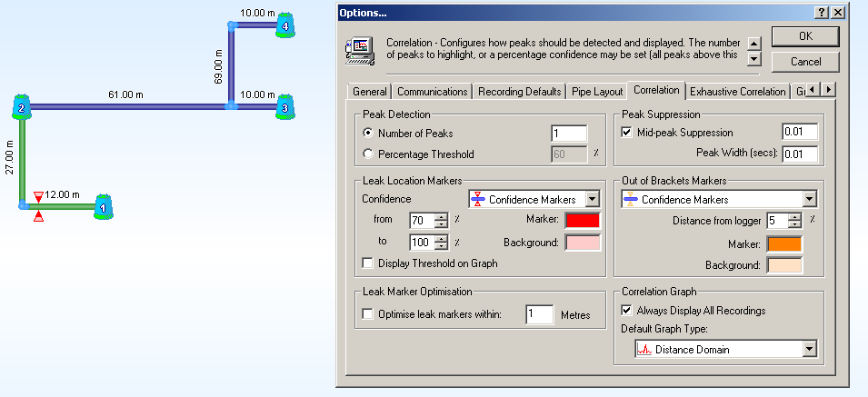868x397 pixels.
Task: Click optimise leak markers Metres field
Action: click(x=539, y=314)
